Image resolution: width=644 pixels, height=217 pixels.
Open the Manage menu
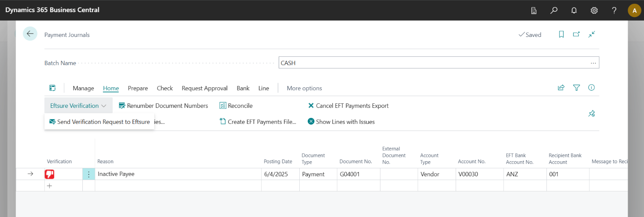tap(83, 88)
